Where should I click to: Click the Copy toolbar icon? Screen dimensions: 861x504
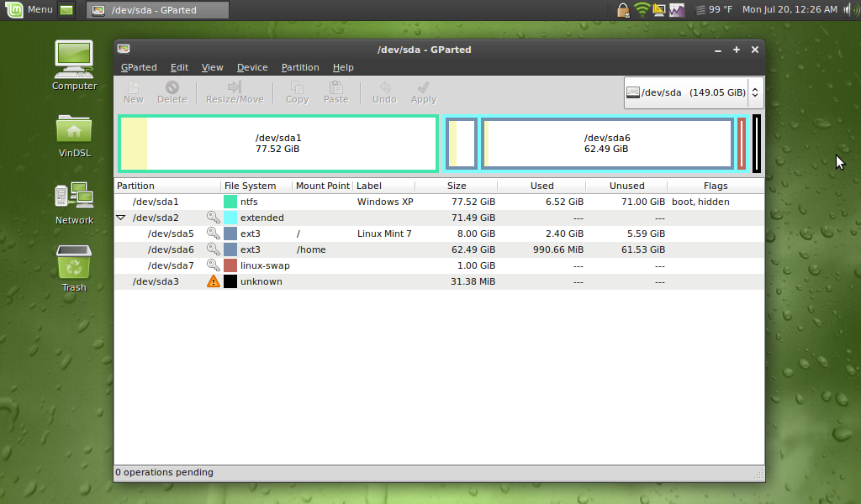pyautogui.click(x=296, y=91)
